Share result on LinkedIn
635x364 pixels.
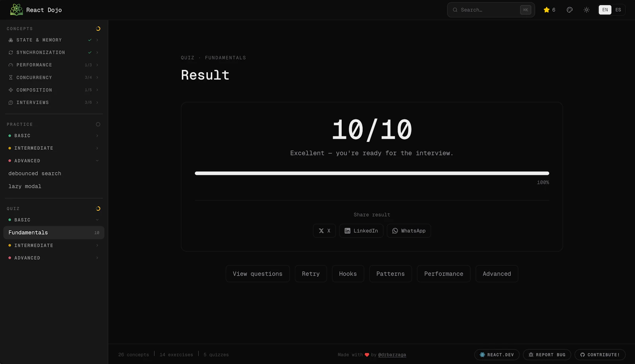coord(361,231)
